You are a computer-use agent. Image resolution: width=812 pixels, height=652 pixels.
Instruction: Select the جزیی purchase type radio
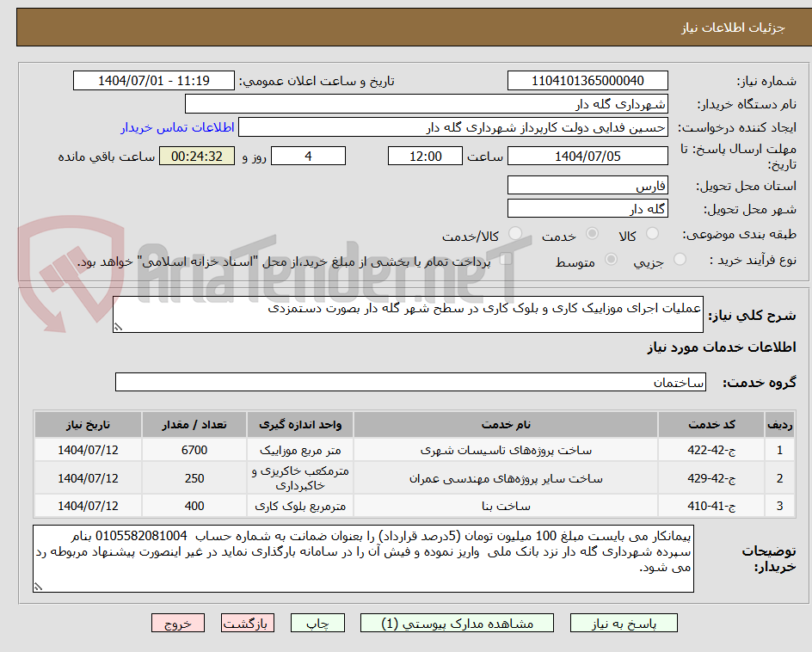point(680,260)
